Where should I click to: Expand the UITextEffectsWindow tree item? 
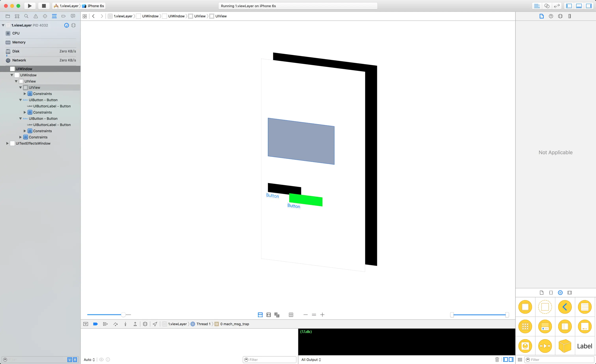[x=7, y=143]
